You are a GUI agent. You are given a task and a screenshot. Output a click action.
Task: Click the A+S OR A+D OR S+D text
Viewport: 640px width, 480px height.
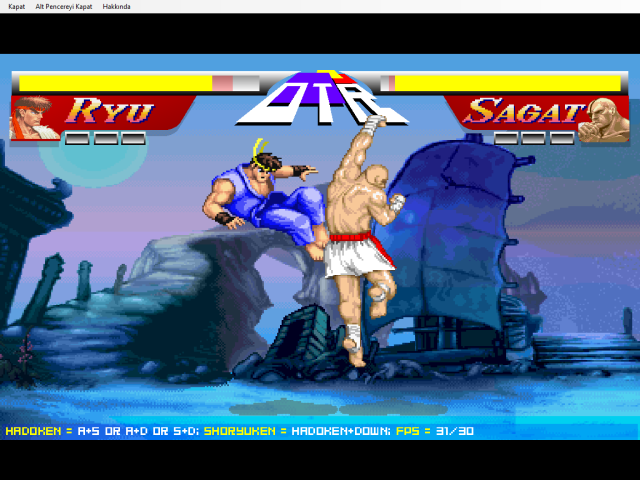click(x=138, y=431)
